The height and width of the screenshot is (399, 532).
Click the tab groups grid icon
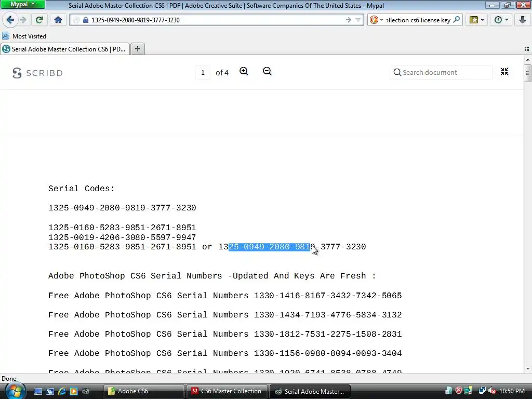(x=527, y=49)
